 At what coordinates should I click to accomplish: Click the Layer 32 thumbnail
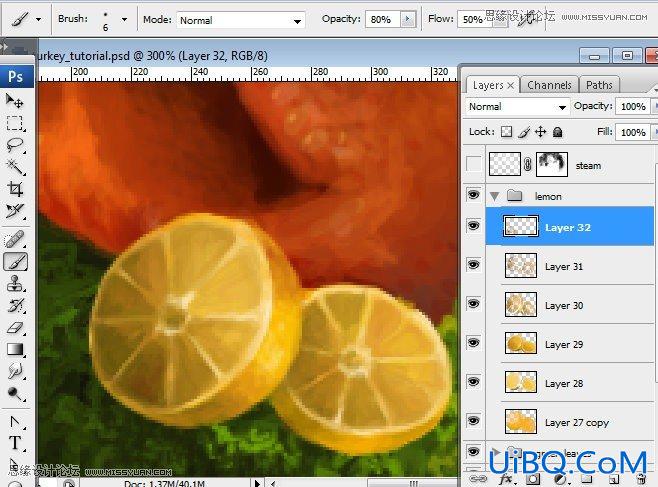click(x=521, y=227)
